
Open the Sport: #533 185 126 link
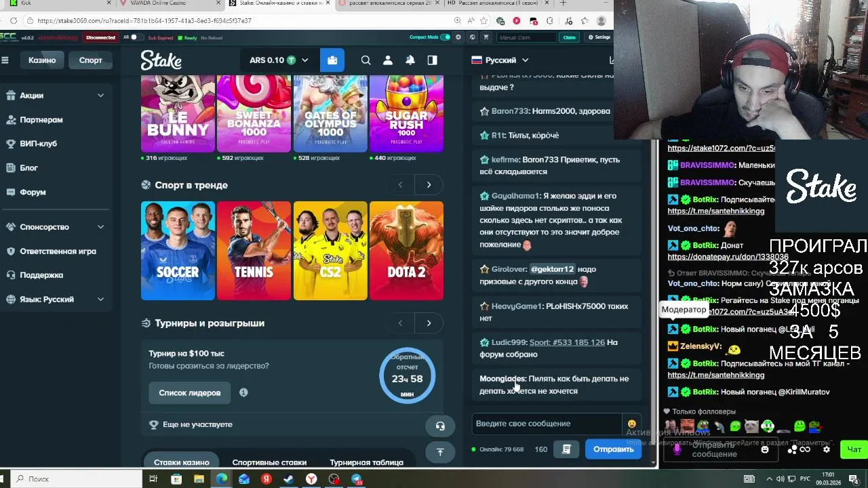click(567, 342)
